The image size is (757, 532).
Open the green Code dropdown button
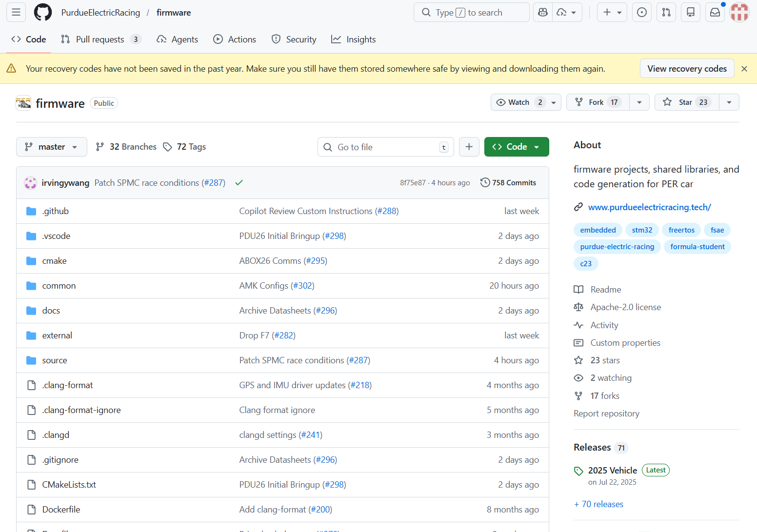pyautogui.click(x=516, y=147)
